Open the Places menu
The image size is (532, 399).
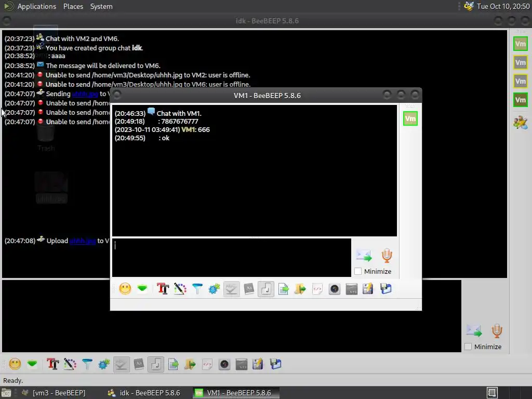[73, 6]
